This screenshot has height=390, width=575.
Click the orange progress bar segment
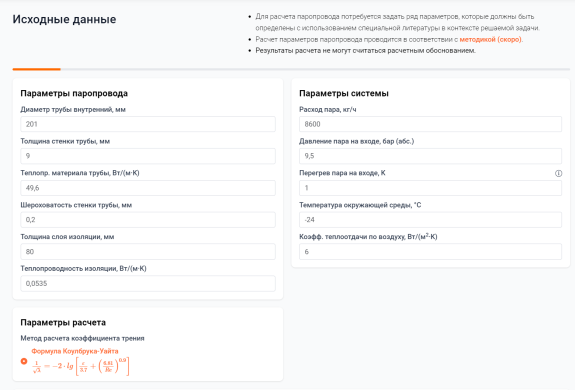pyautogui.click(x=36, y=69)
